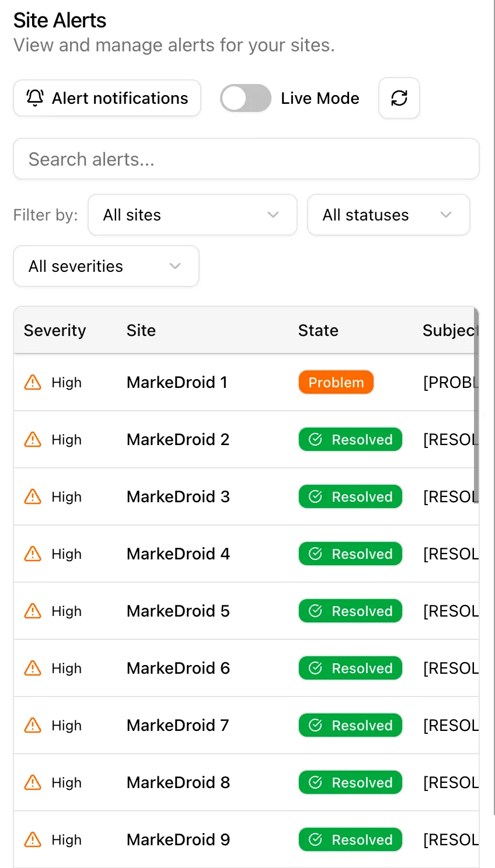
Task: Click the Live Mode label
Action: coord(320,98)
